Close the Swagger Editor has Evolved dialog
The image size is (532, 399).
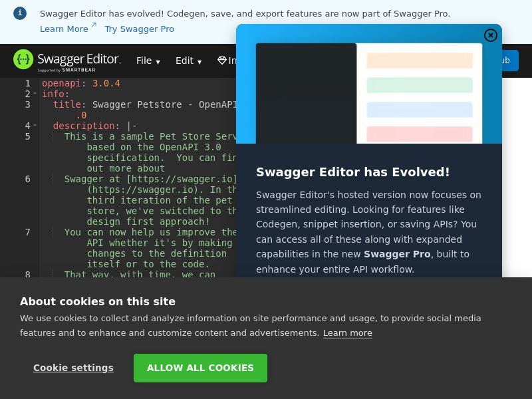pos(491,35)
